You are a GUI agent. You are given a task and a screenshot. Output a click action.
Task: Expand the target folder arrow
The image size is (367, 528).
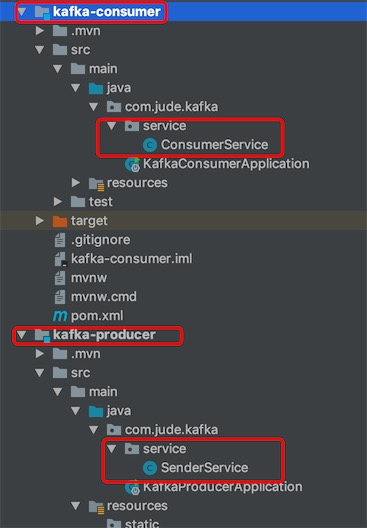pyautogui.click(x=40, y=221)
